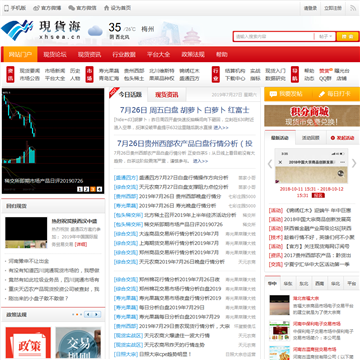360x360 pixels.
Task: Open 【官方】关注现货海网订阅号 activity item
Action: click(317, 246)
